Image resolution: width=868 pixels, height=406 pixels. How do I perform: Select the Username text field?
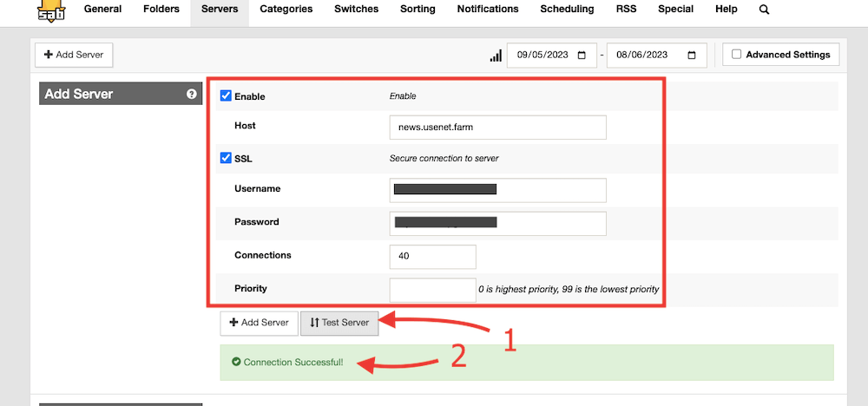(x=497, y=190)
